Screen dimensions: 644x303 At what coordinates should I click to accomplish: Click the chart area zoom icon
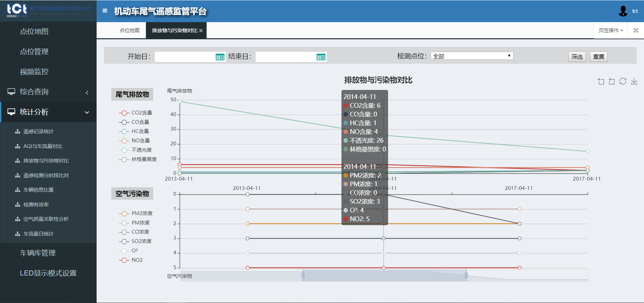point(601,81)
